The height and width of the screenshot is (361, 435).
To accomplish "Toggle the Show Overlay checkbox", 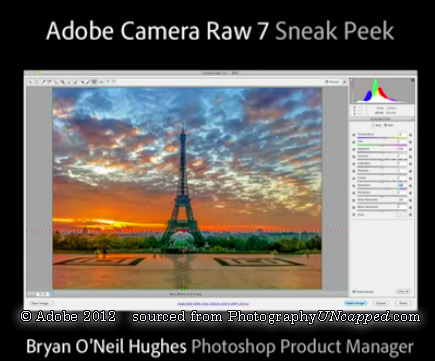I will click(x=354, y=292).
